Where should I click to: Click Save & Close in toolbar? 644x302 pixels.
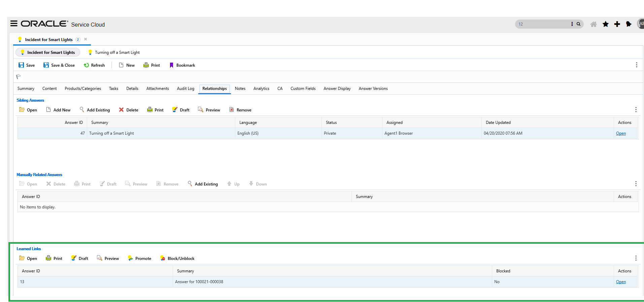pos(59,65)
